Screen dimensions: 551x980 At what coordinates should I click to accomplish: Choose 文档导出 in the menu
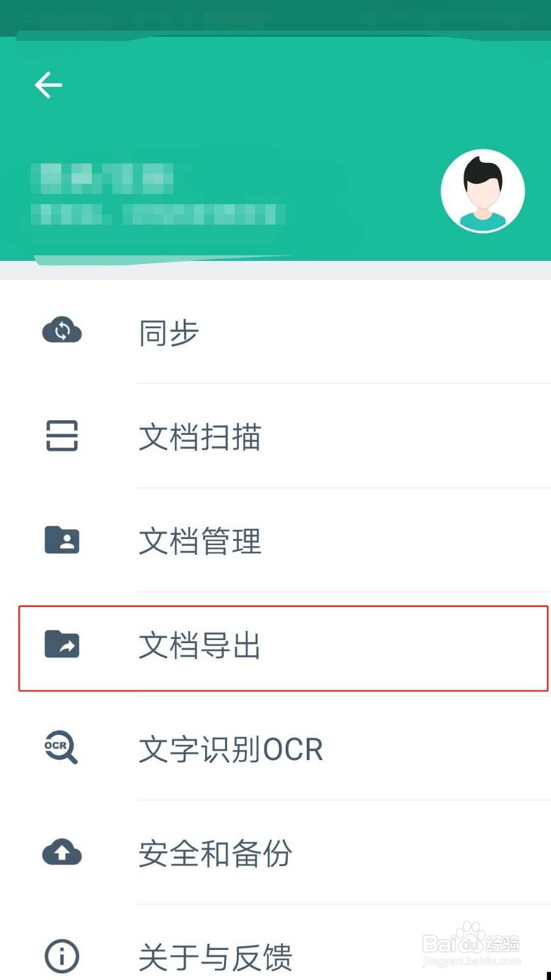(x=200, y=645)
